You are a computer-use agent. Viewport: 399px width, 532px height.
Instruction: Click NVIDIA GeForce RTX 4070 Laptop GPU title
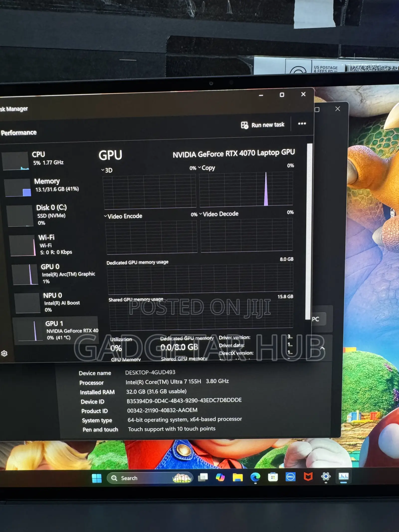[x=234, y=154]
